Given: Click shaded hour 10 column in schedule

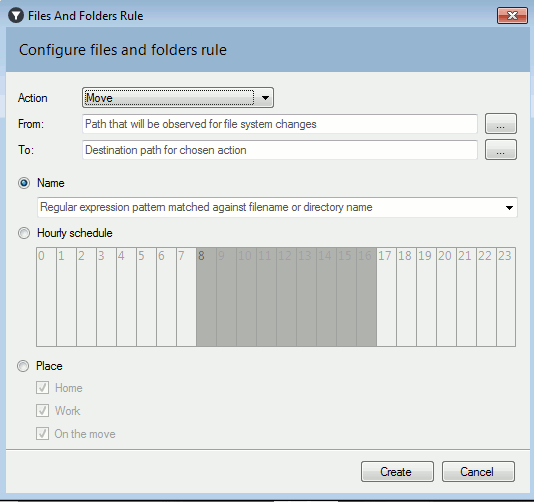Looking at the screenshot, I should 246,297.
